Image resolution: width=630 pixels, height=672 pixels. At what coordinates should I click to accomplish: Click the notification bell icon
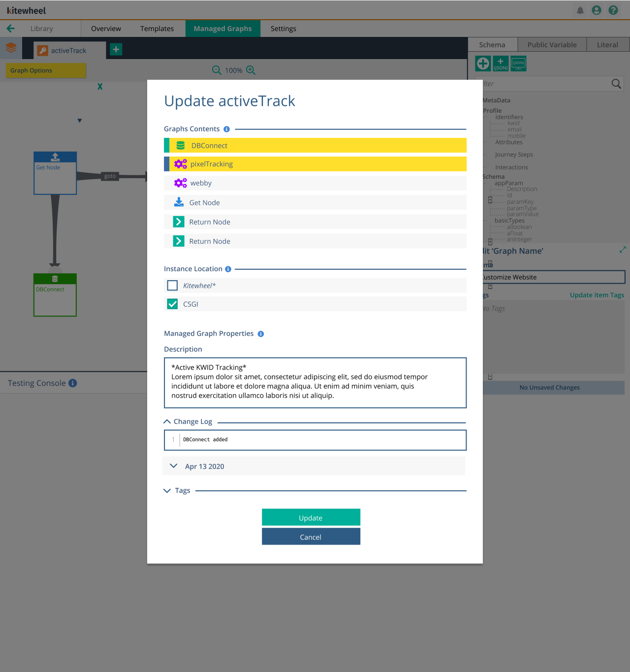pyautogui.click(x=580, y=10)
